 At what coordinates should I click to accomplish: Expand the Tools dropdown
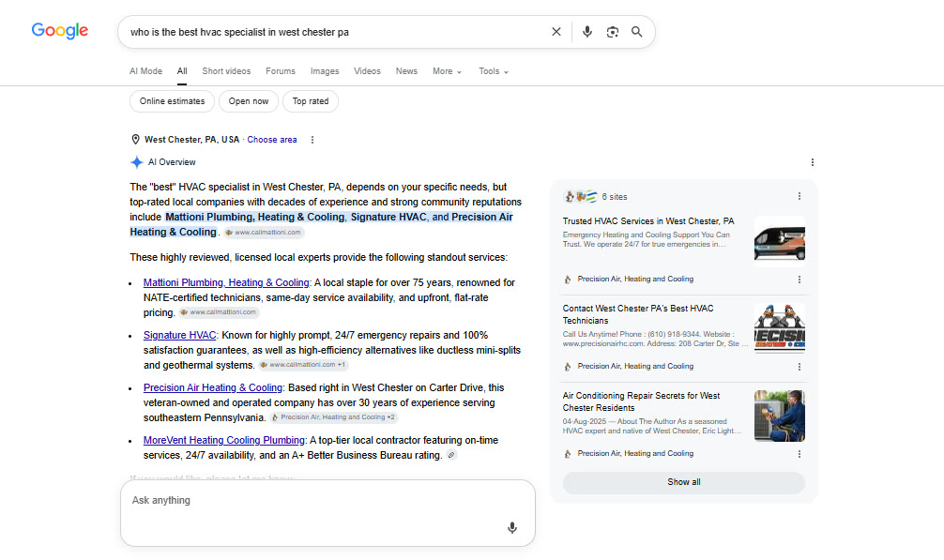coord(494,71)
